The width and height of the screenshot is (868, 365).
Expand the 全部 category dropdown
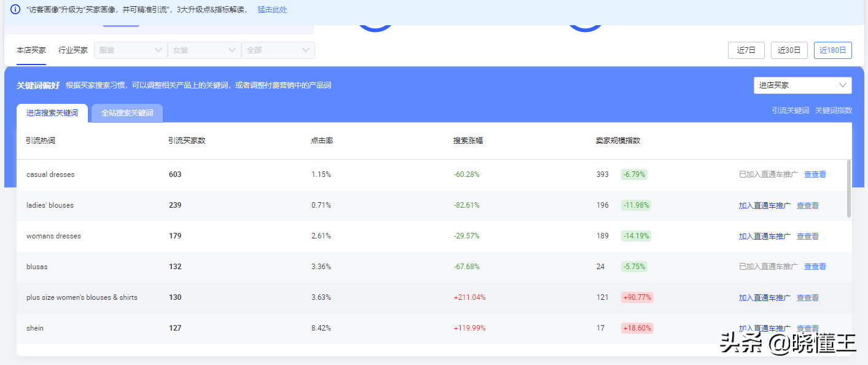pyautogui.click(x=278, y=50)
